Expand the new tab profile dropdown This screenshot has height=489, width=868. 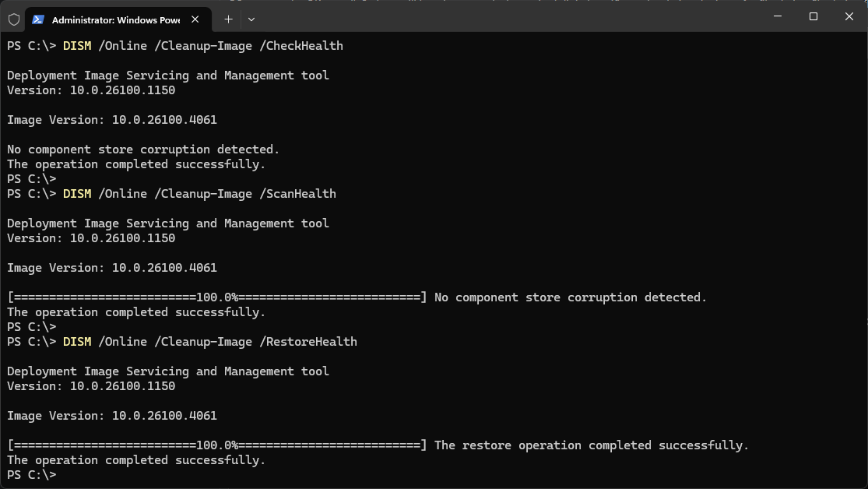pyautogui.click(x=251, y=19)
